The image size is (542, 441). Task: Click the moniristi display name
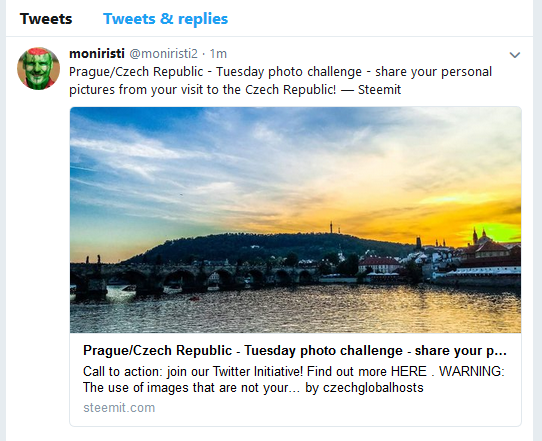click(97, 54)
